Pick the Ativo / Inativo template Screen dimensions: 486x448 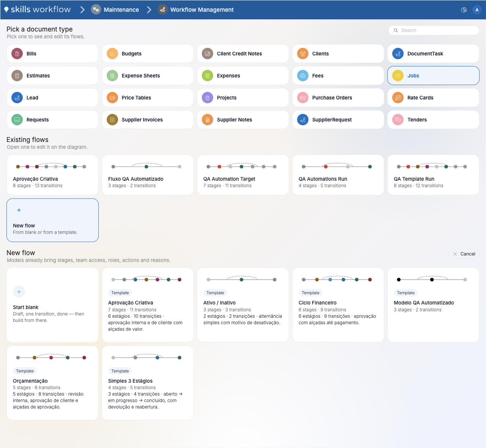pyautogui.click(x=243, y=305)
